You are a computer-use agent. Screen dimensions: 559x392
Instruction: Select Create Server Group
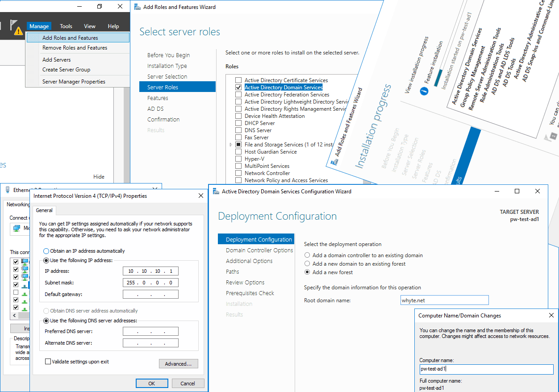pos(78,70)
